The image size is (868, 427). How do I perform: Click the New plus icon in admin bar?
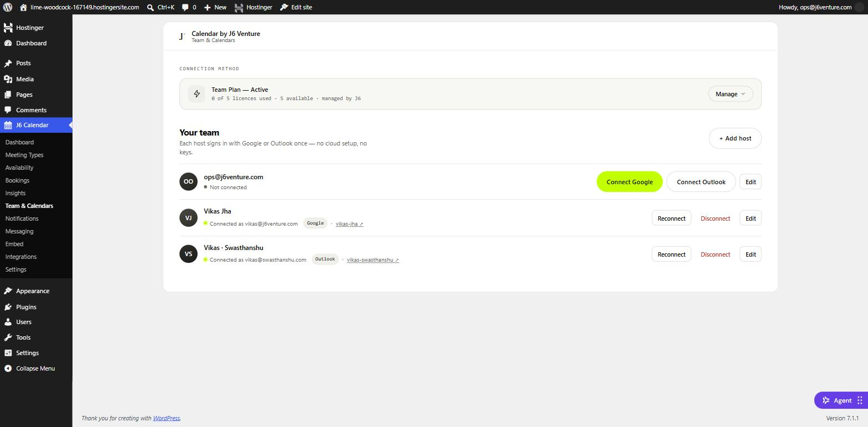pos(207,7)
